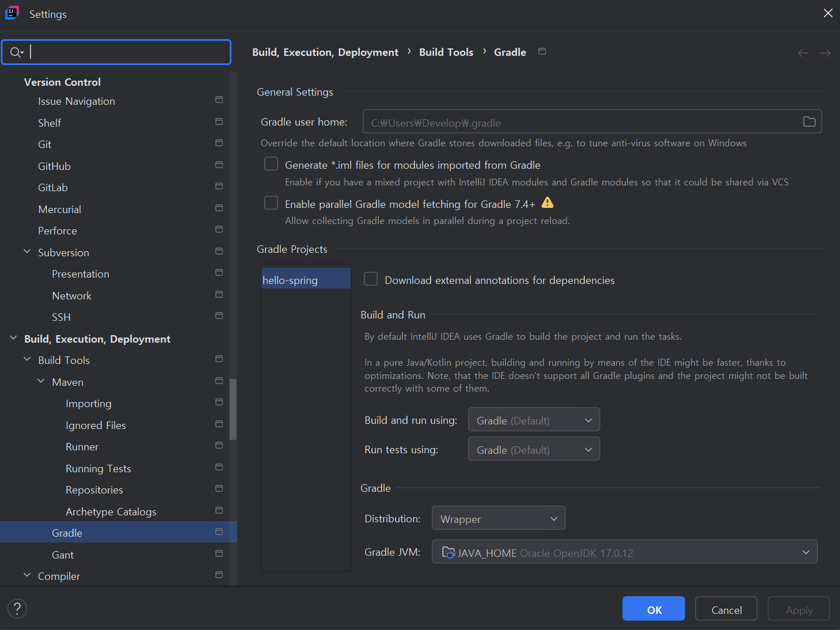Click the project icon on Issue Navigation row
Viewport: 840px width, 630px height.
pos(219,100)
